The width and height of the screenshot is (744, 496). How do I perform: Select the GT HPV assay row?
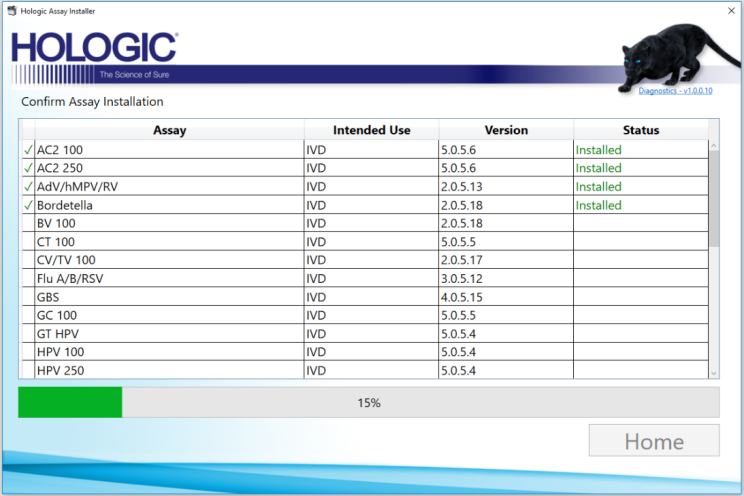(160, 334)
